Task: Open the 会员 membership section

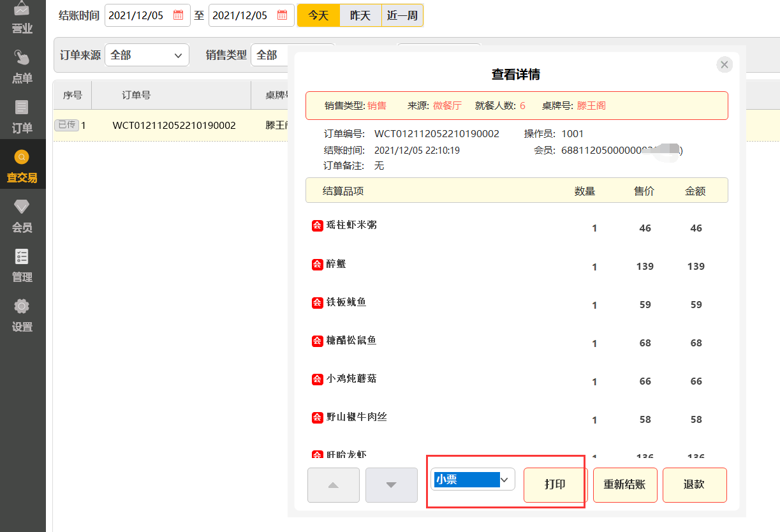Action: (x=22, y=216)
